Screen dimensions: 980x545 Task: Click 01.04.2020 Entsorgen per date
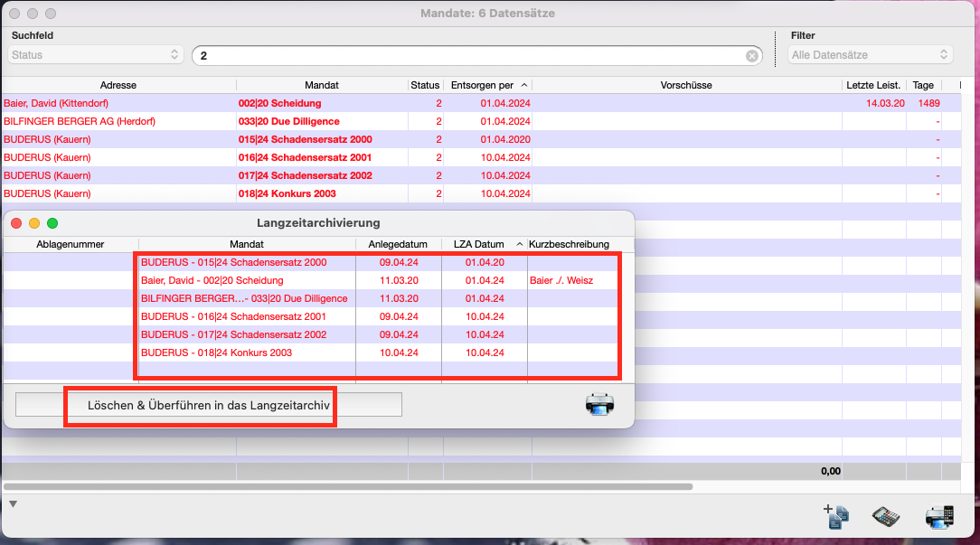pyautogui.click(x=505, y=139)
